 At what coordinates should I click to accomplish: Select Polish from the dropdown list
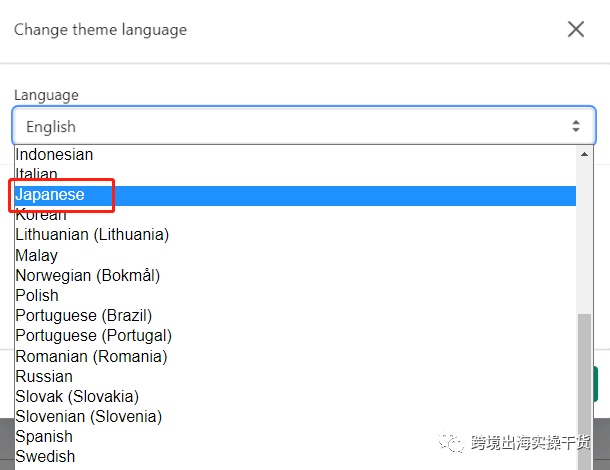click(295, 296)
